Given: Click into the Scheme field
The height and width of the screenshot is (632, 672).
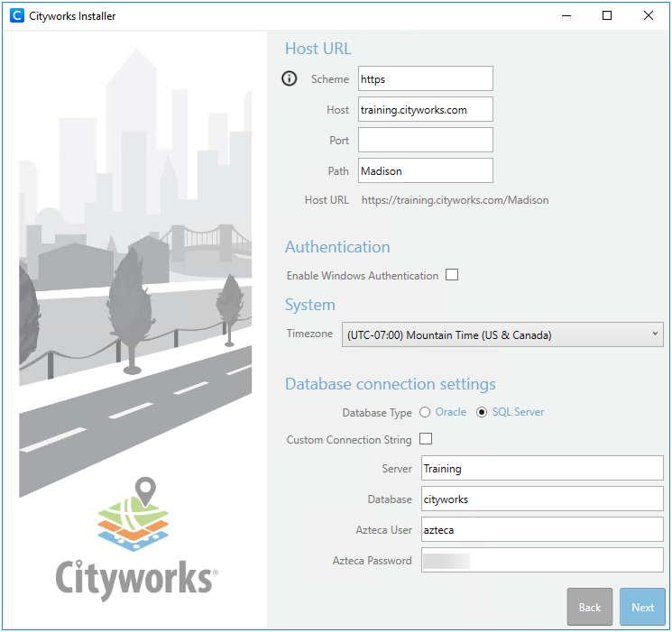Looking at the screenshot, I should click(x=426, y=78).
